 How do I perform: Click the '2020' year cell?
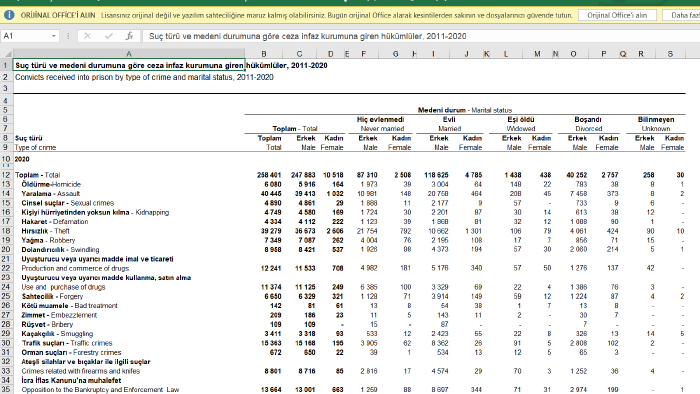tap(22, 159)
